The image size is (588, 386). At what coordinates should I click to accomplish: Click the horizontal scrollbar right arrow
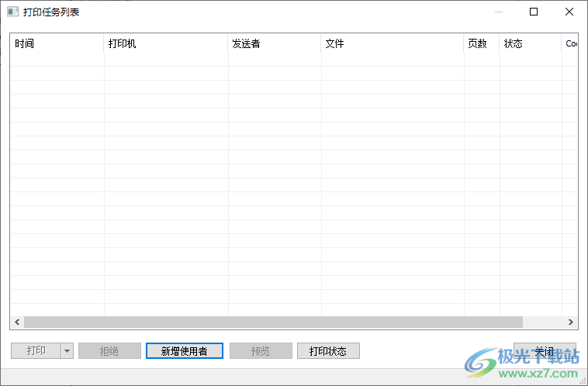point(571,322)
